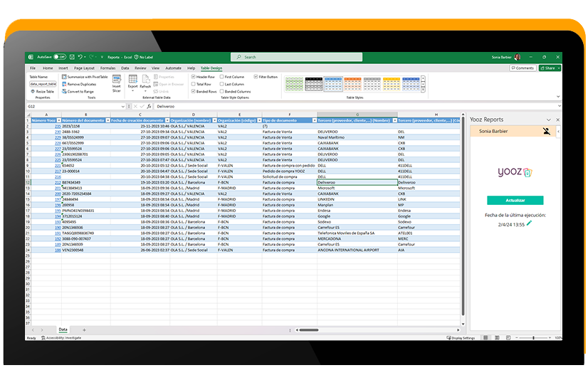The height and width of the screenshot is (385, 588).
Task: Click the Undo arrow icon
Action: point(80,57)
